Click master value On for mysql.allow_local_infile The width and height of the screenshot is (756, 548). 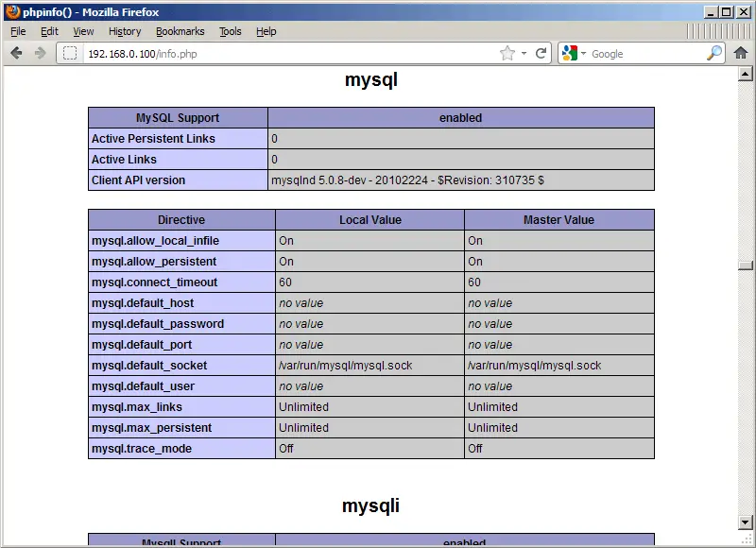click(x=475, y=241)
